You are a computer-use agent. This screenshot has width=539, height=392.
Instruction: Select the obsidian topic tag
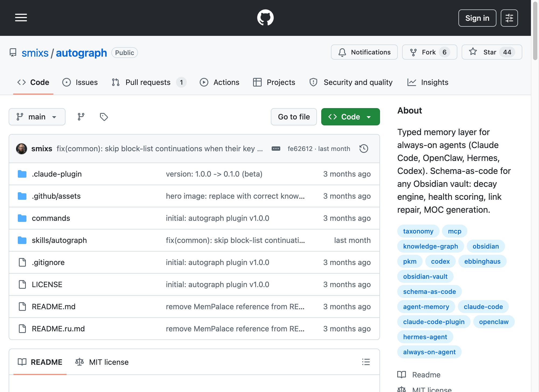point(486,246)
